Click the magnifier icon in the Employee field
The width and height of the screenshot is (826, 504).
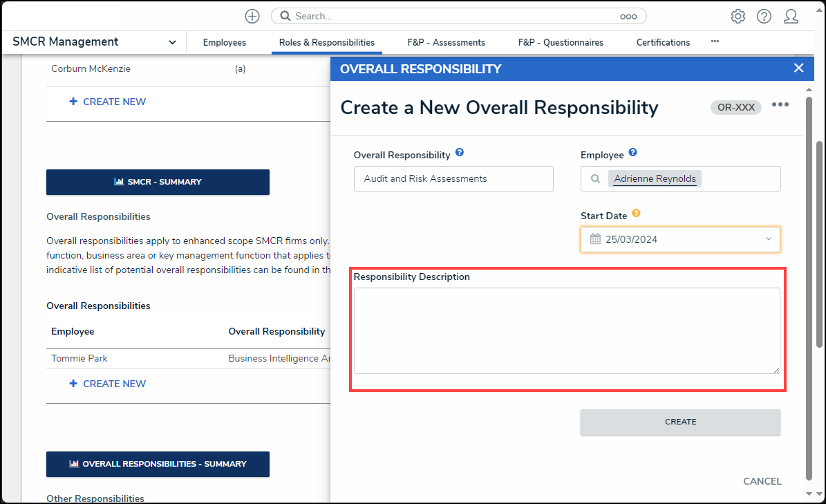(594, 178)
